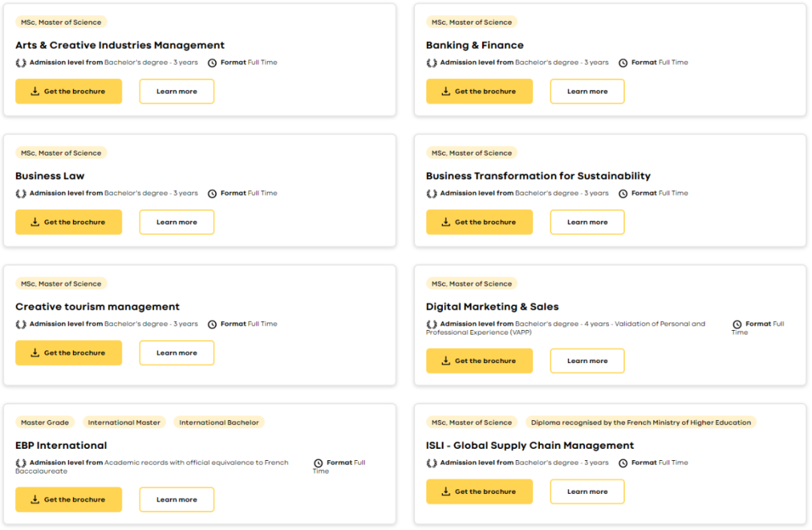Click the International Master tag on EBP card
This screenshot has height=530, width=812.
point(124,422)
